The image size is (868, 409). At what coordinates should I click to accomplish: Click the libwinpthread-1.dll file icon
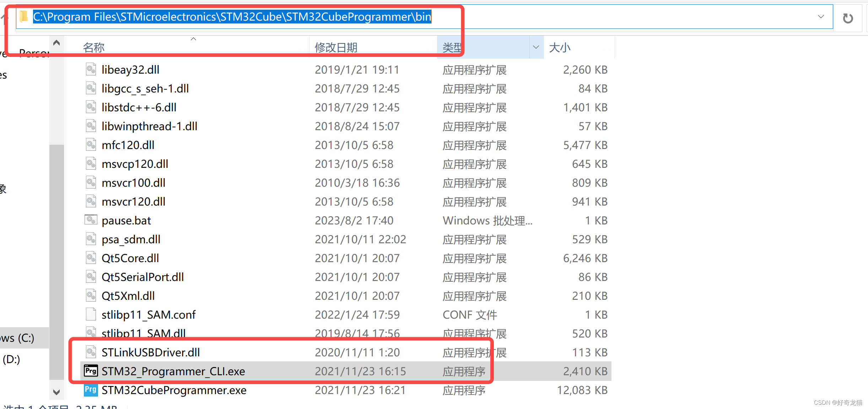(91, 126)
